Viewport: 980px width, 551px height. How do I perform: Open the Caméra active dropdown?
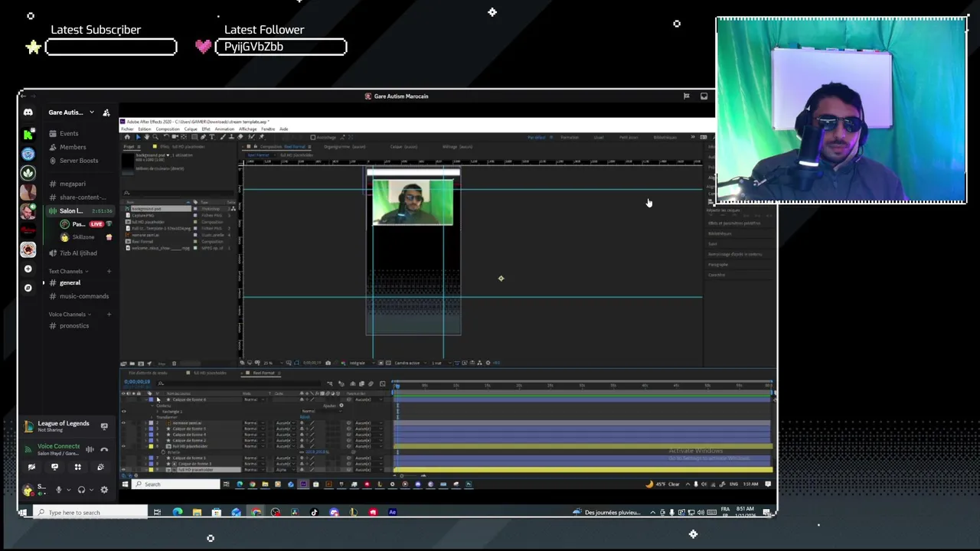(x=410, y=363)
